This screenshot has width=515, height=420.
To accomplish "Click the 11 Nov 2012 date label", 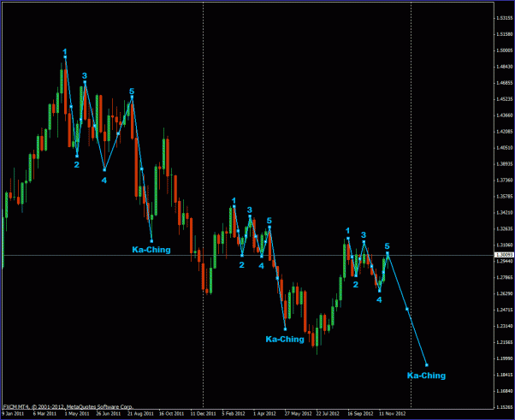I will tap(392, 414).
